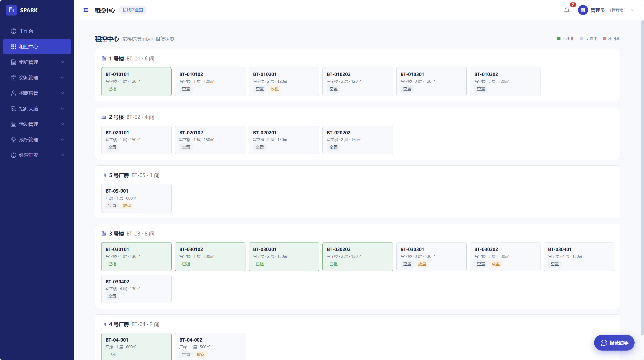Click the BT-04-002 room title
The image size is (644, 360).
[x=191, y=340]
